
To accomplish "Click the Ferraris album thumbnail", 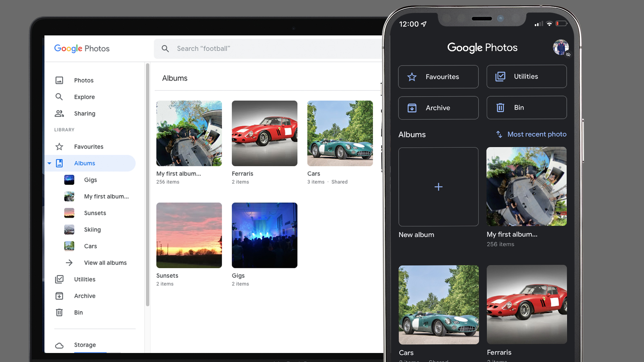I will coord(264,133).
